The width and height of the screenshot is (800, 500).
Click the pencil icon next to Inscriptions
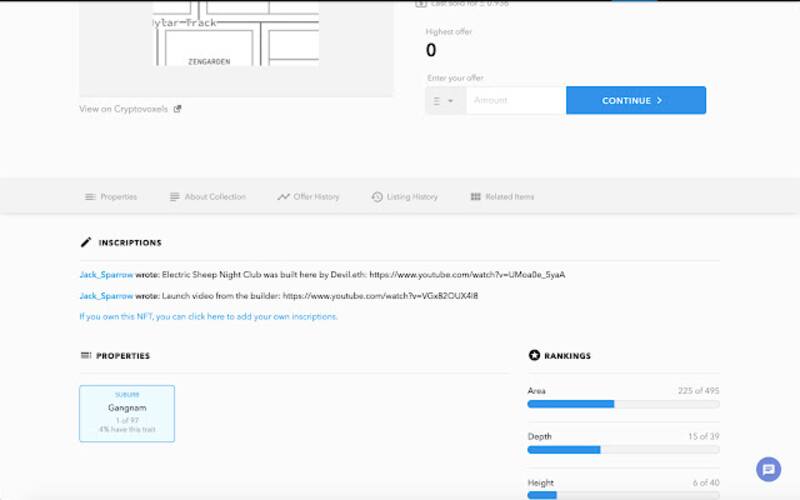pyautogui.click(x=86, y=242)
